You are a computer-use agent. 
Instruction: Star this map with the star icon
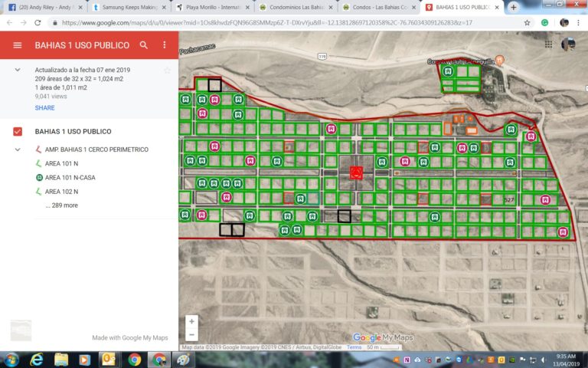tap(167, 71)
